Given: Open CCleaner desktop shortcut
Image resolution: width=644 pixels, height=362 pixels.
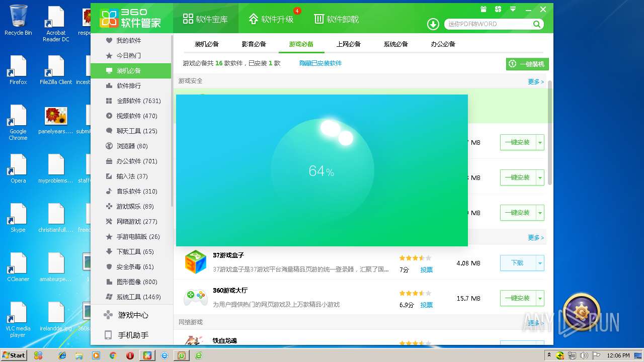Looking at the screenshot, I should 18,267.
